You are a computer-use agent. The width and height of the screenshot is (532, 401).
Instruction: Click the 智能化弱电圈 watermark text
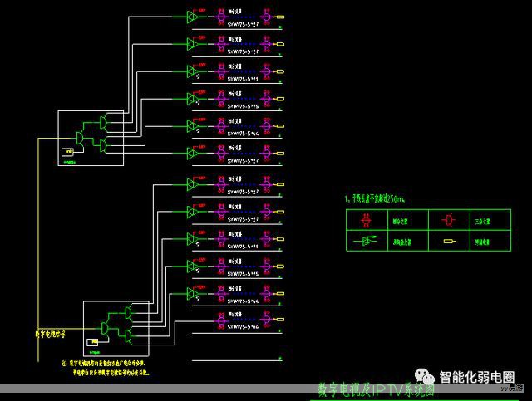click(x=476, y=378)
